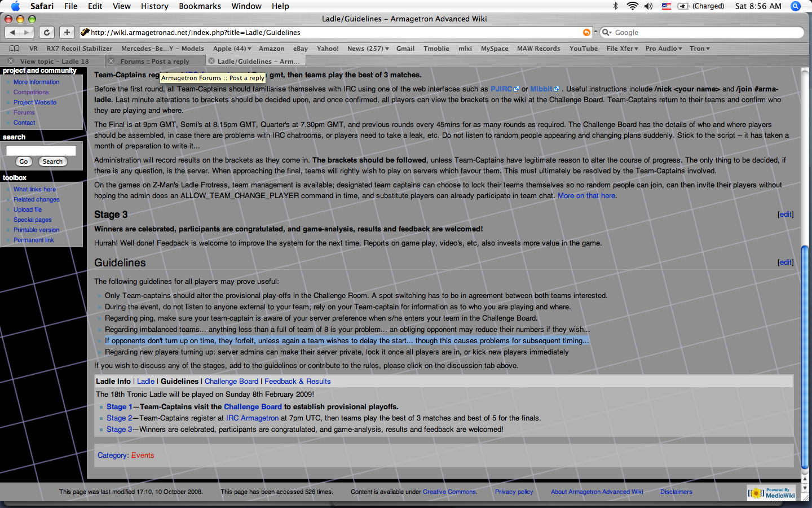This screenshot has width=812, height=508.
Task: Switch to 'View topic - Ladle 18' tab
Action: (54, 61)
